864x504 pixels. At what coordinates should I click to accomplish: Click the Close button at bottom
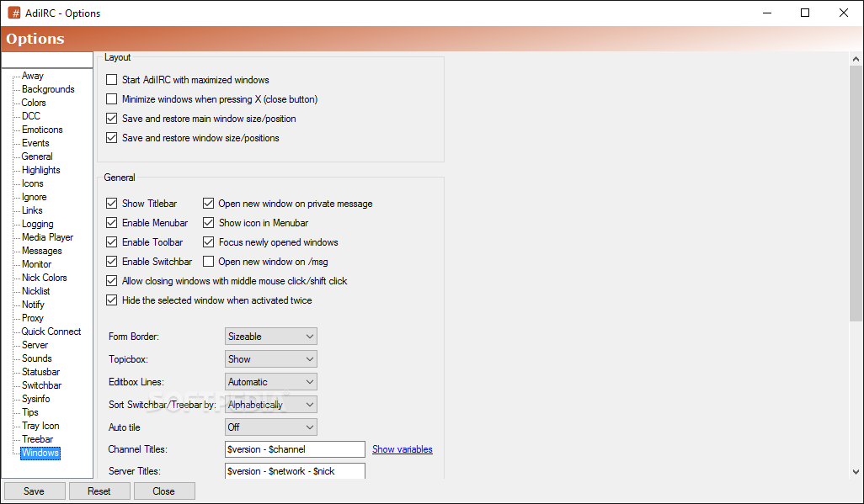click(163, 491)
